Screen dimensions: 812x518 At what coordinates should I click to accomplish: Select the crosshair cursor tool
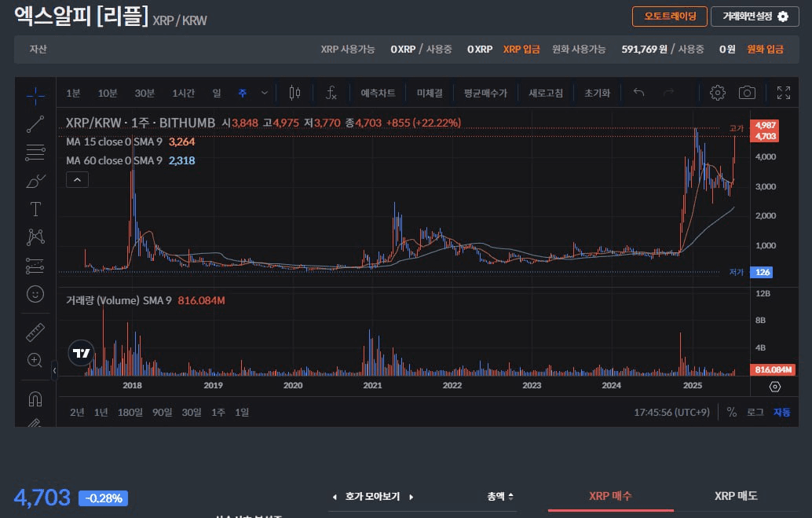(35, 95)
